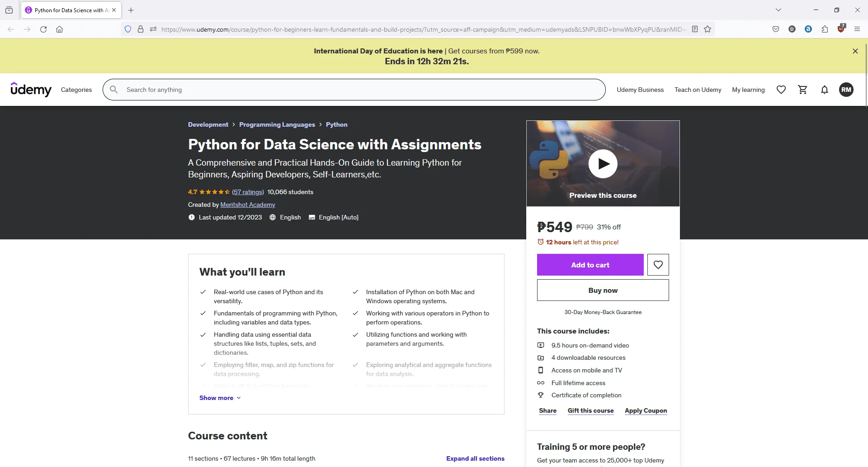Click the course preview thumbnail image
868x467 pixels.
click(x=603, y=163)
